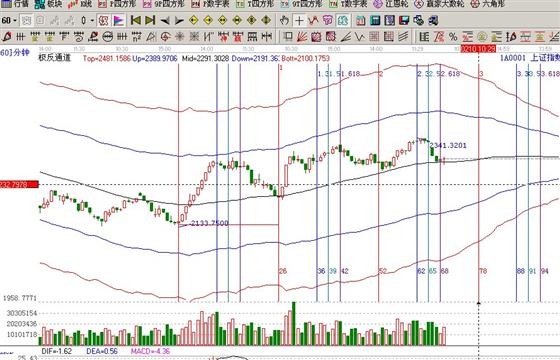This screenshot has width=560, height=360.
Task: Toggle the highlighted green chart button
Action: [x=343, y=20]
